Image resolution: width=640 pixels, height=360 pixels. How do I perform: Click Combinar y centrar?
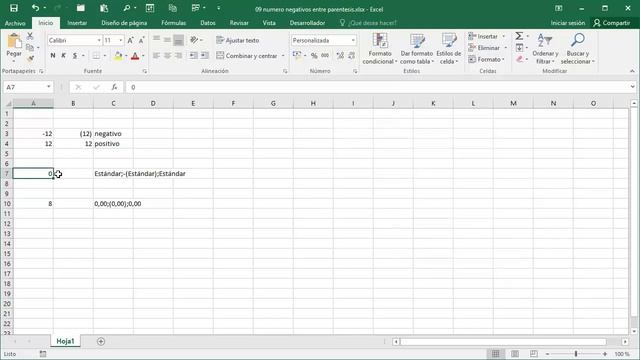(247, 56)
